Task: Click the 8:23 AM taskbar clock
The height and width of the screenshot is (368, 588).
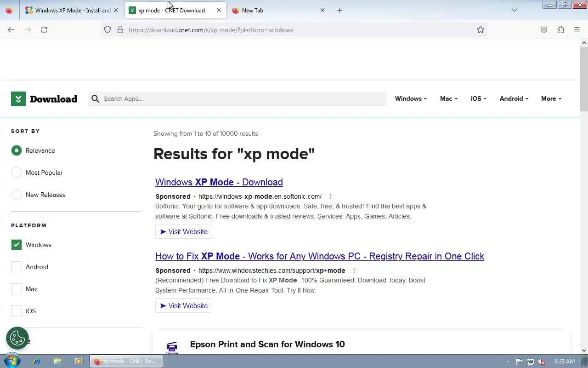Action: pyautogui.click(x=565, y=362)
